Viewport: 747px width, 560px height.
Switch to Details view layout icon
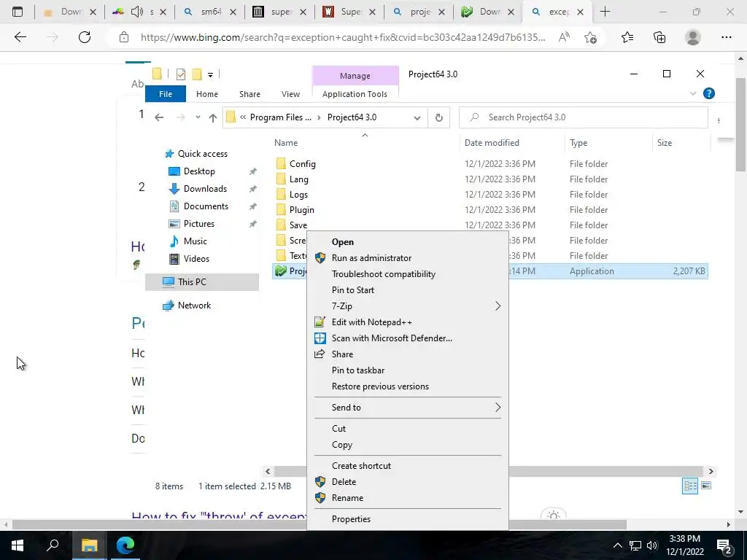[690, 486]
